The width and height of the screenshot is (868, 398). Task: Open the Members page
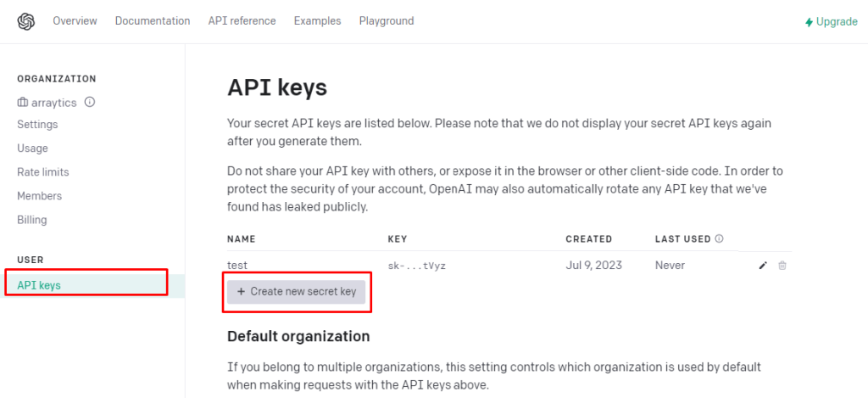pyautogui.click(x=39, y=196)
